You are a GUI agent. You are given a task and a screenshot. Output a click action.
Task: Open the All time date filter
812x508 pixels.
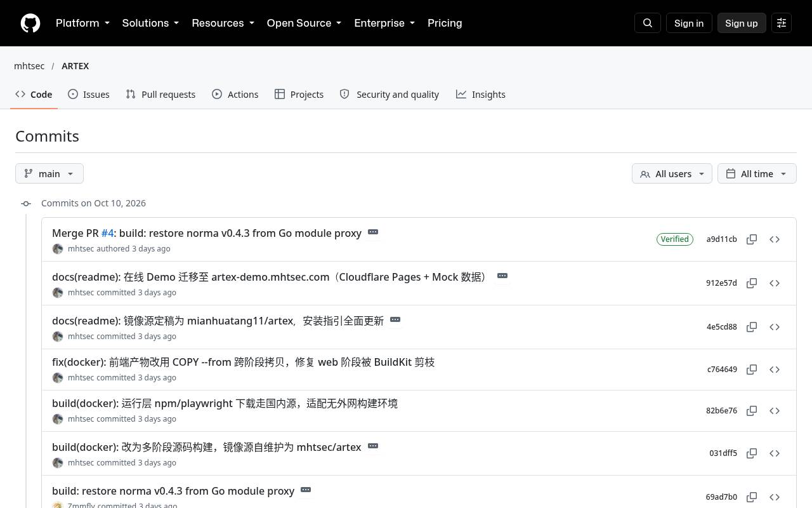point(757,173)
